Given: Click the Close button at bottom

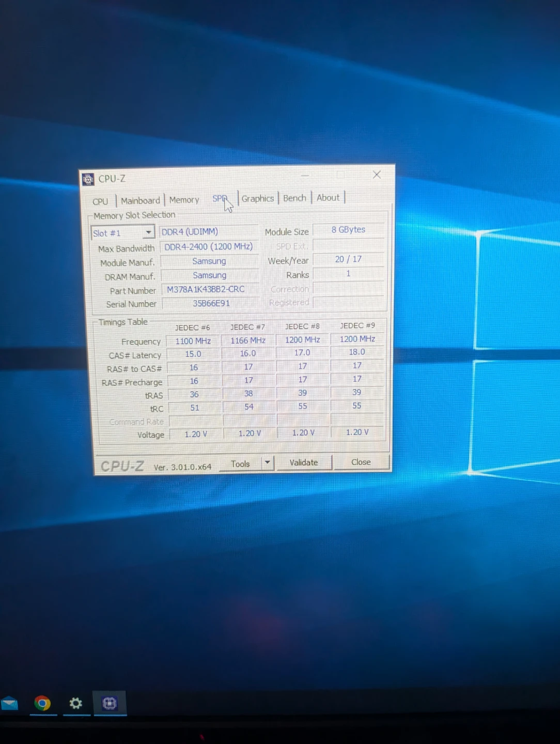Looking at the screenshot, I should [361, 462].
